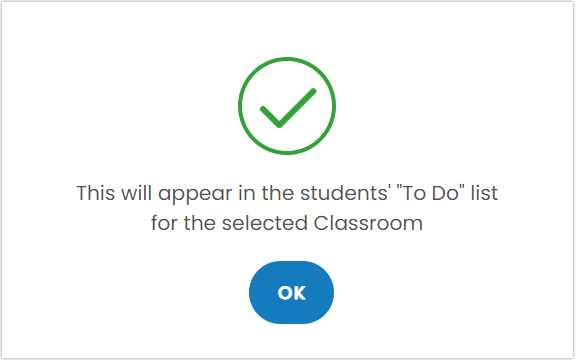The width and height of the screenshot is (576, 361).
Task: Tap the success tick mark symbol
Action: 288,108
